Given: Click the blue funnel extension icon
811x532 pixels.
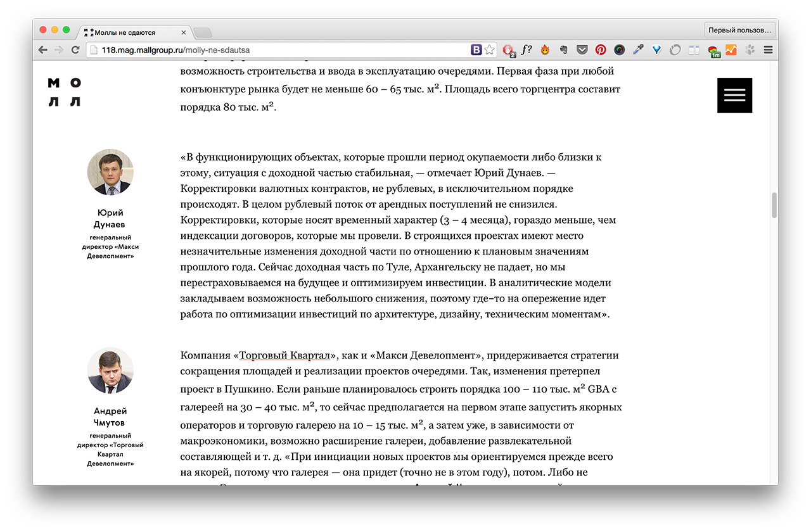Looking at the screenshot, I should [x=657, y=49].
